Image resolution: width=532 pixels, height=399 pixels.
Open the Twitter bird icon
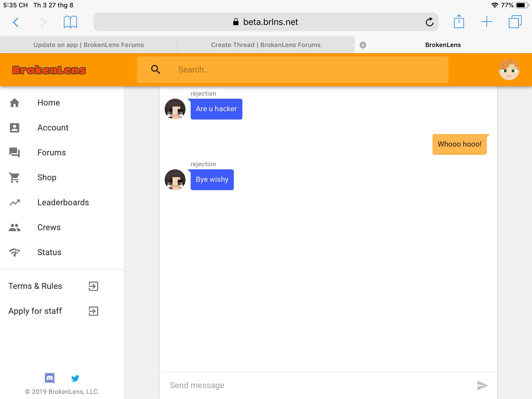pyautogui.click(x=75, y=378)
